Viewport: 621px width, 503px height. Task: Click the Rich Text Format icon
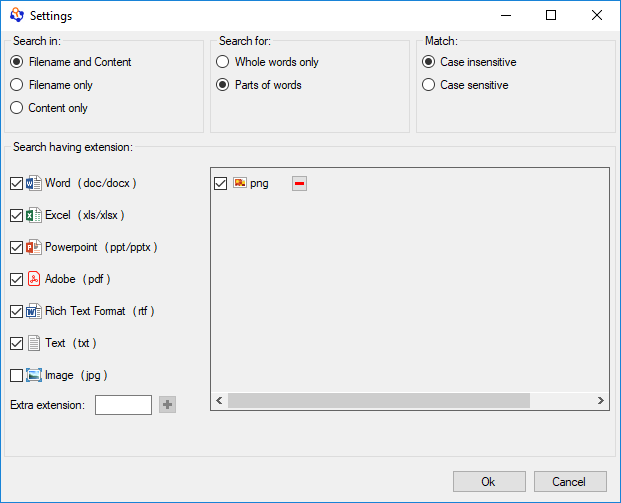click(34, 312)
